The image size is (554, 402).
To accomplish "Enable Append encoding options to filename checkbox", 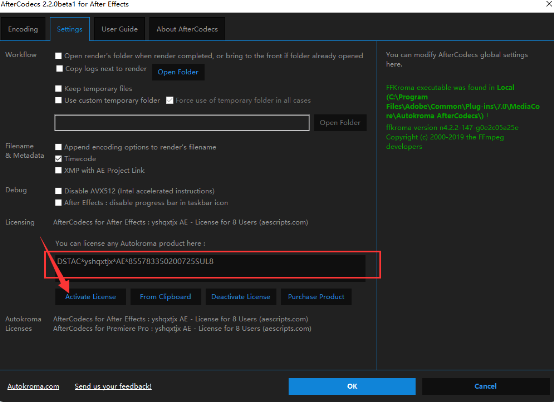I will tap(58, 147).
